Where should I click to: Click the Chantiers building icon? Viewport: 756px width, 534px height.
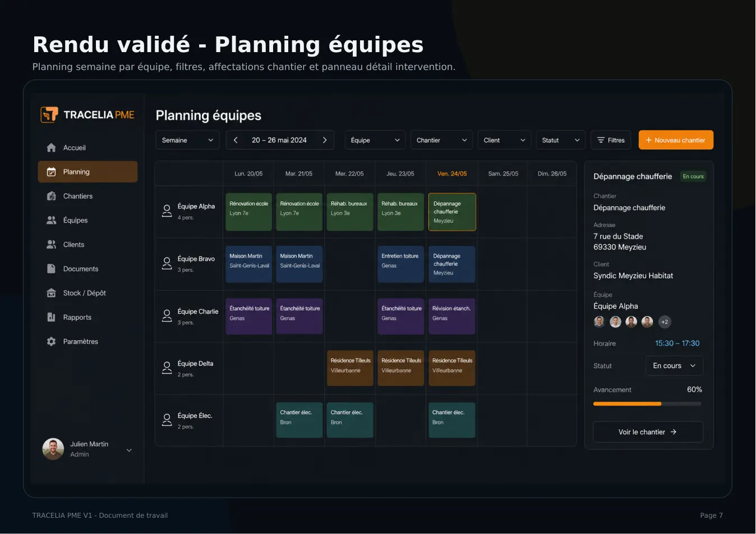[x=51, y=196]
